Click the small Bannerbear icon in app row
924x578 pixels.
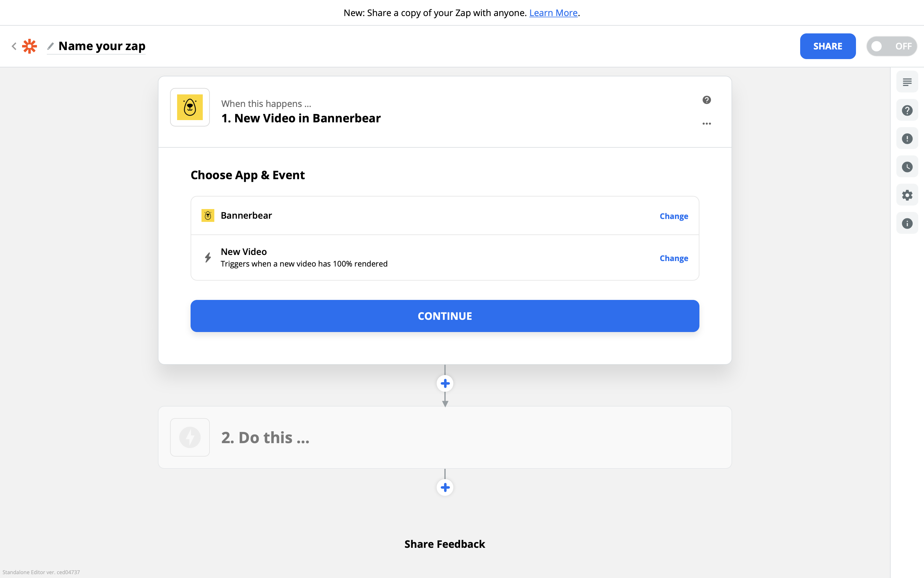tap(208, 215)
